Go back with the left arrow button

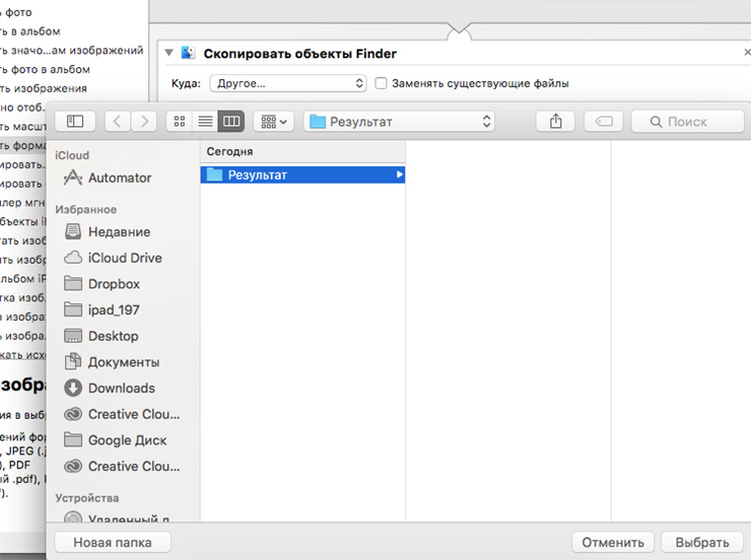coord(118,121)
